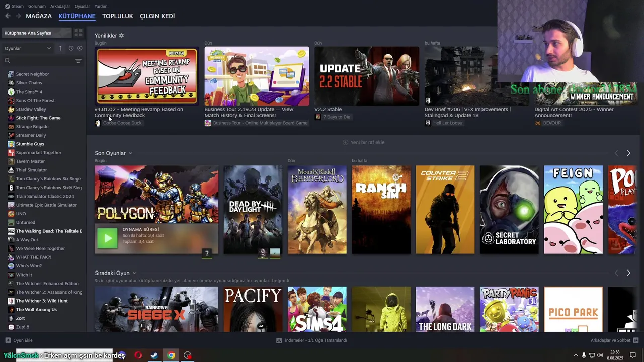644x362 pixels.
Task: Open The Long Dark card
Action: tap(445, 309)
